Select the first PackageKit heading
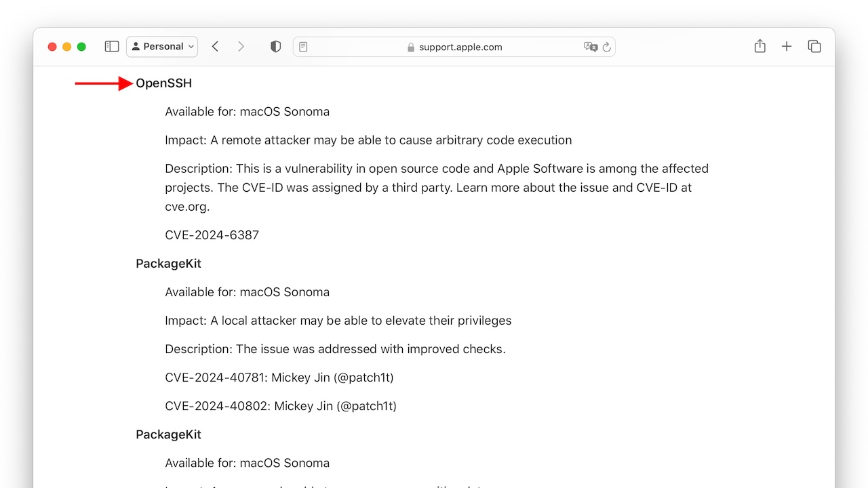 point(168,264)
